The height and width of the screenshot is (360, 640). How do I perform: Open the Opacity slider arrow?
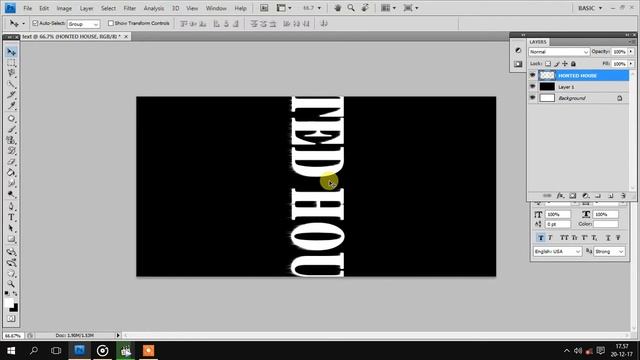tap(631, 52)
